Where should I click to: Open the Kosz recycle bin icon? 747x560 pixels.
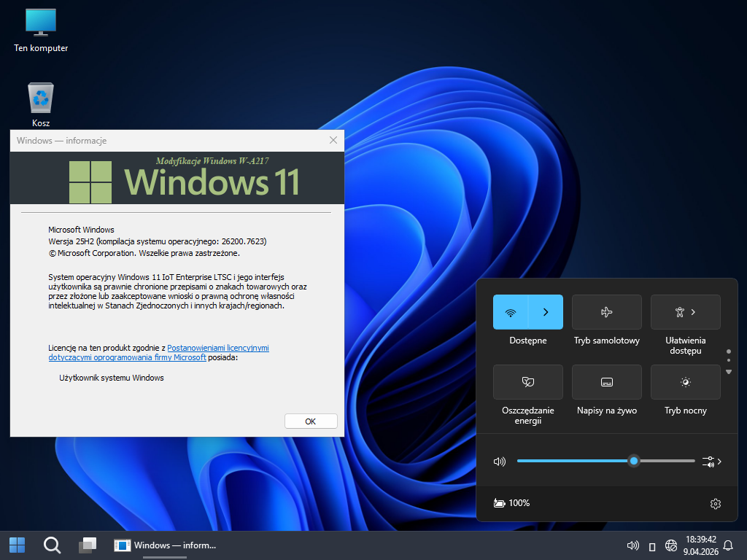41,98
